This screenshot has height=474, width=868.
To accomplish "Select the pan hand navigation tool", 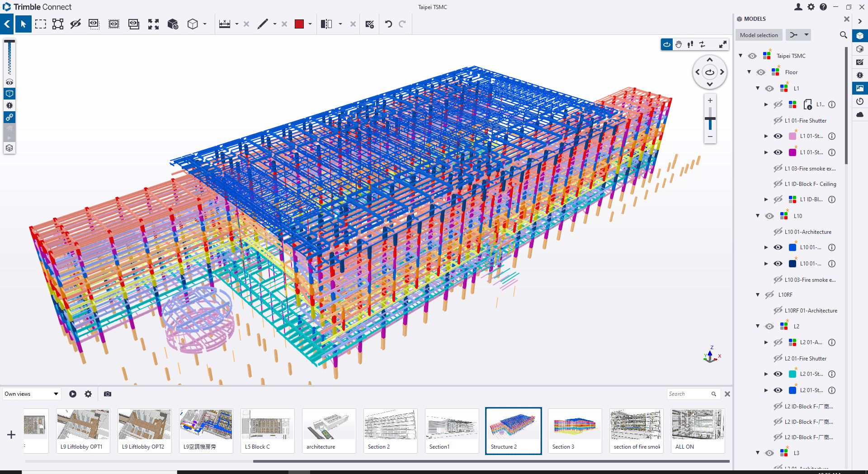I will 679,44.
